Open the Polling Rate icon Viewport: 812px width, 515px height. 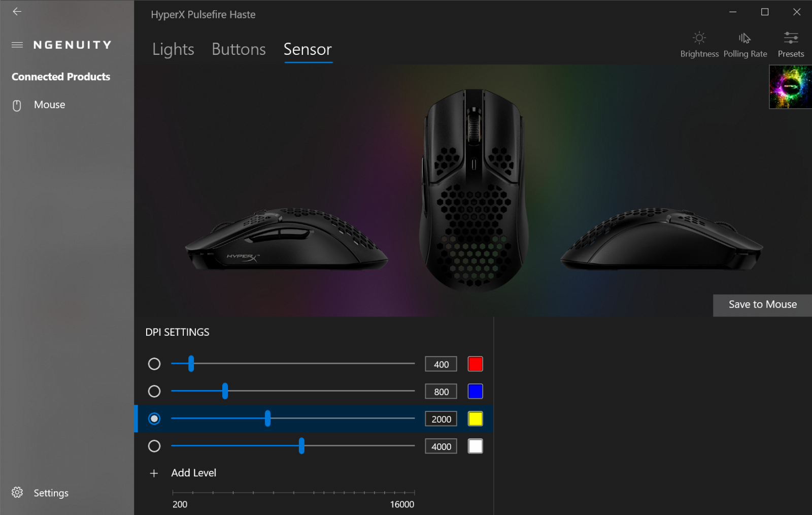[x=745, y=38]
